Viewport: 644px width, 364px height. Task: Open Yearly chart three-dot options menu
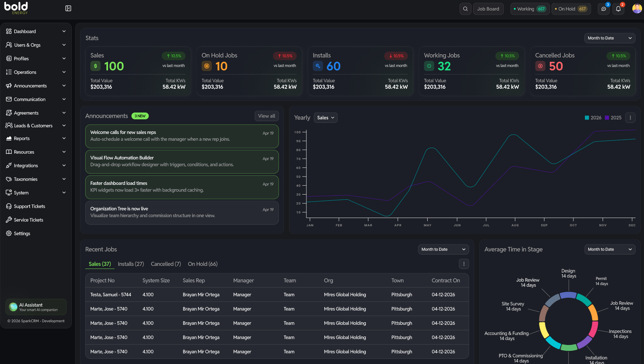tap(630, 117)
